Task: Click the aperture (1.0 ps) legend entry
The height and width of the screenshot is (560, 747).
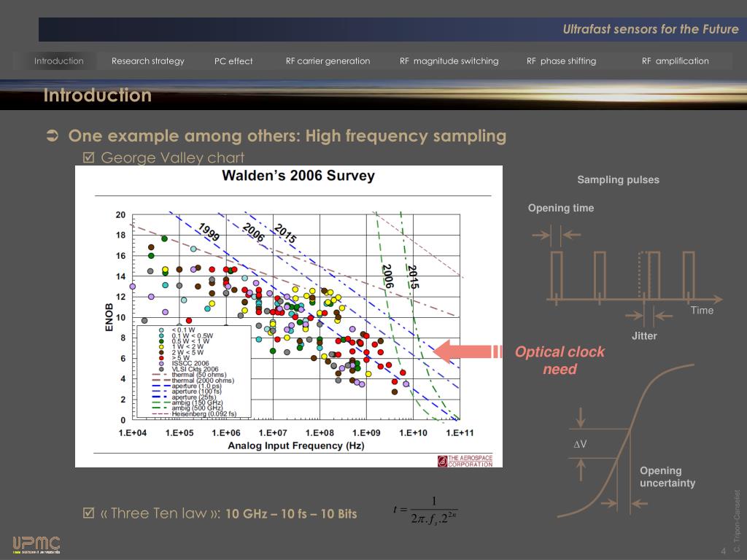Action: click(187, 386)
